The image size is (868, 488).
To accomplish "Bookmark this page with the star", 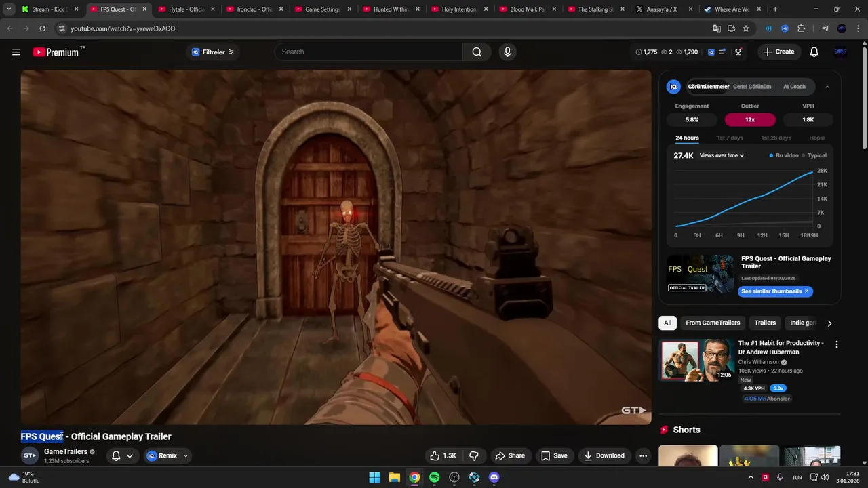I will point(746,28).
